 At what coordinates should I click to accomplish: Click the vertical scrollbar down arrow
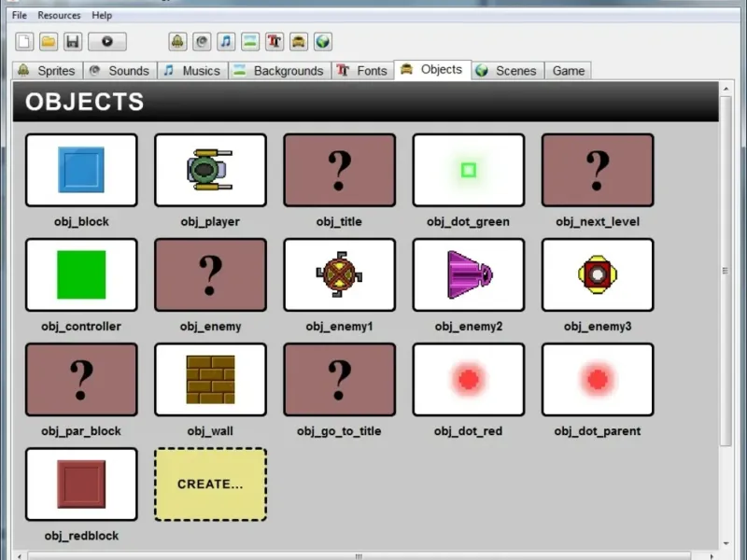tap(726, 543)
